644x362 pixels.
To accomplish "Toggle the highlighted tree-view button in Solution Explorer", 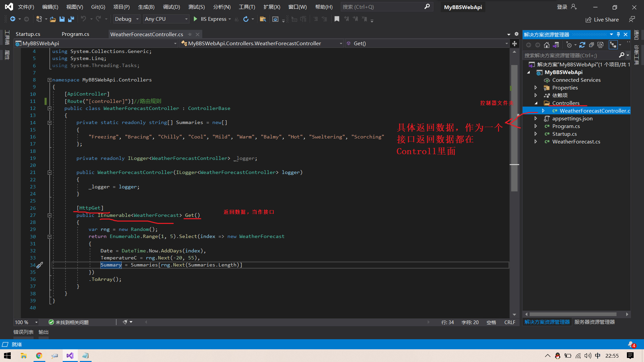I will (613, 45).
